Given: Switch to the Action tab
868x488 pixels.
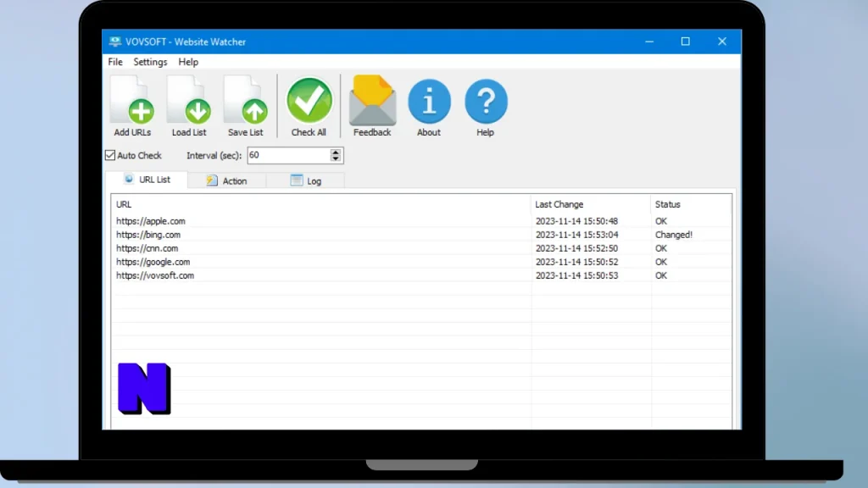Looking at the screenshot, I should (227, 181).
